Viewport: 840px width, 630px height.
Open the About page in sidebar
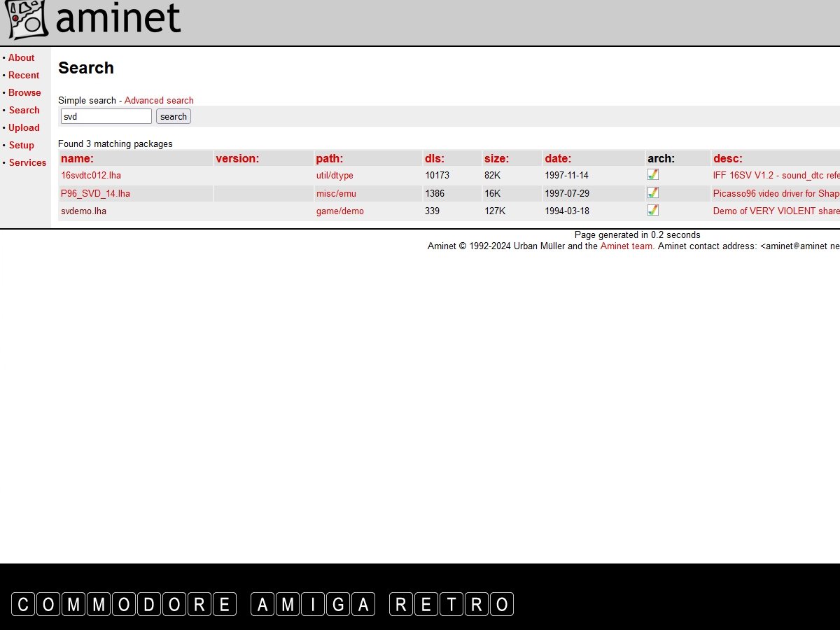(x=21, y=58)
